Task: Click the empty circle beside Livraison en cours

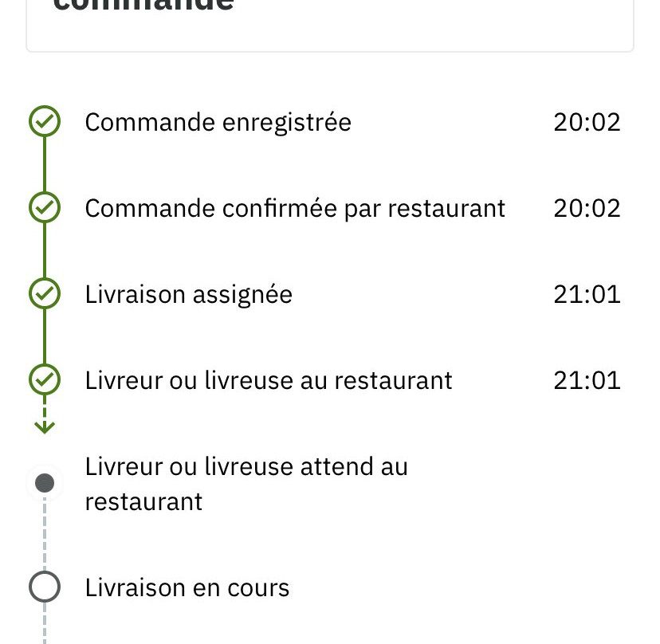Action: (x=45, y=587)
